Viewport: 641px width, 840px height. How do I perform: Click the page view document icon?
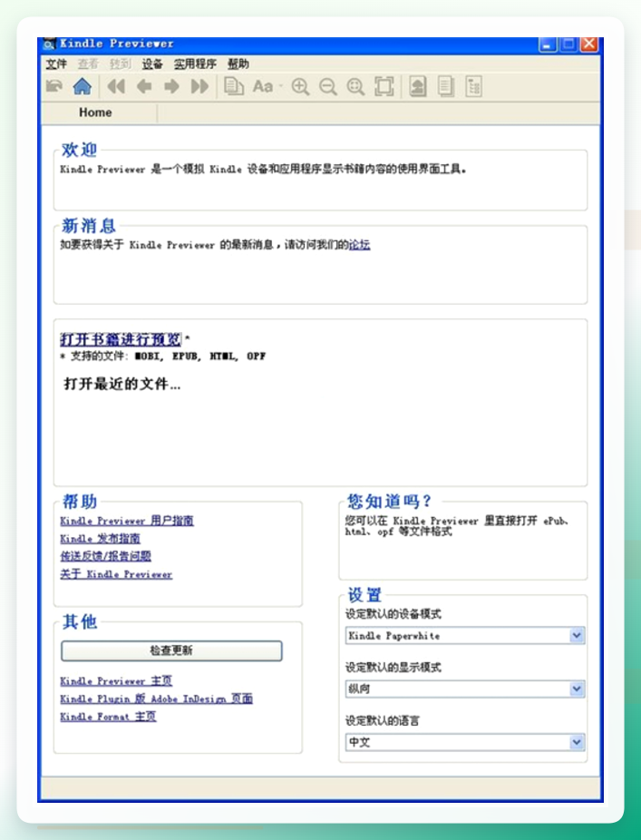[x=445, y=86]
